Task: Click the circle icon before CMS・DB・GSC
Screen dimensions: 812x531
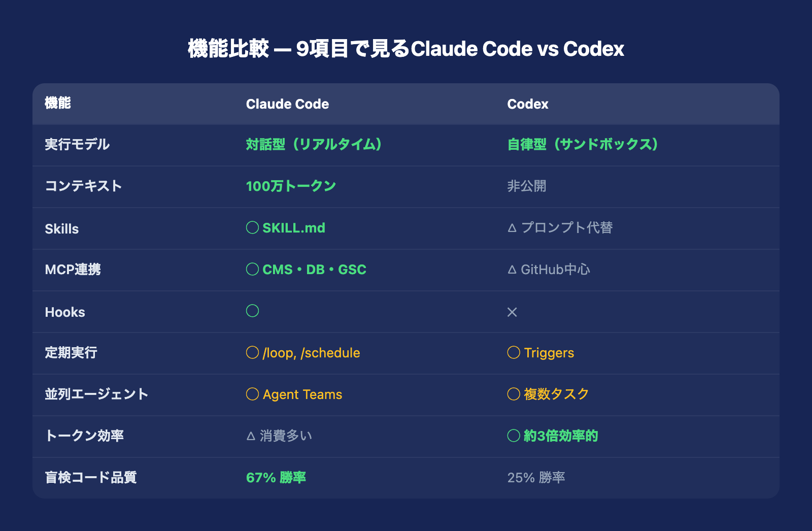Action: 252,269
